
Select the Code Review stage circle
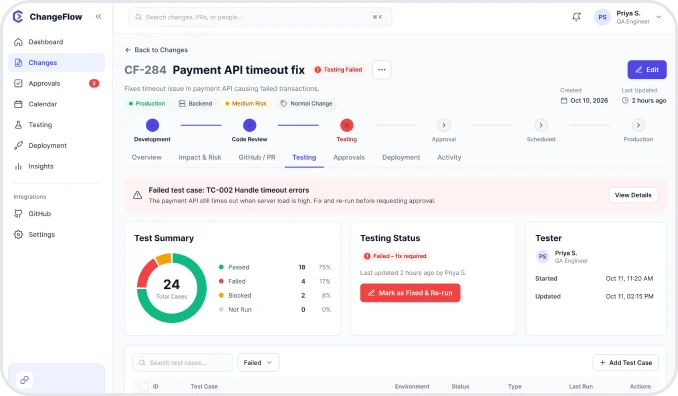(249, 125)
